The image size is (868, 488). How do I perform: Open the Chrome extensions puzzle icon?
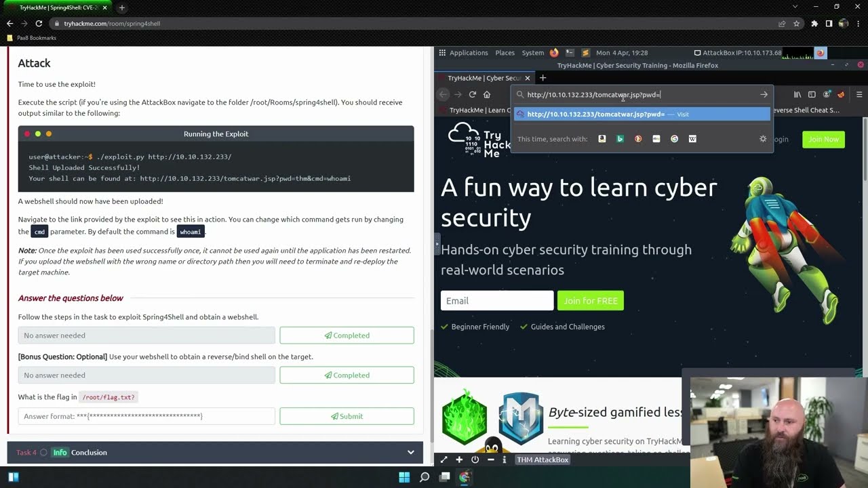click(x=814, y=23)
